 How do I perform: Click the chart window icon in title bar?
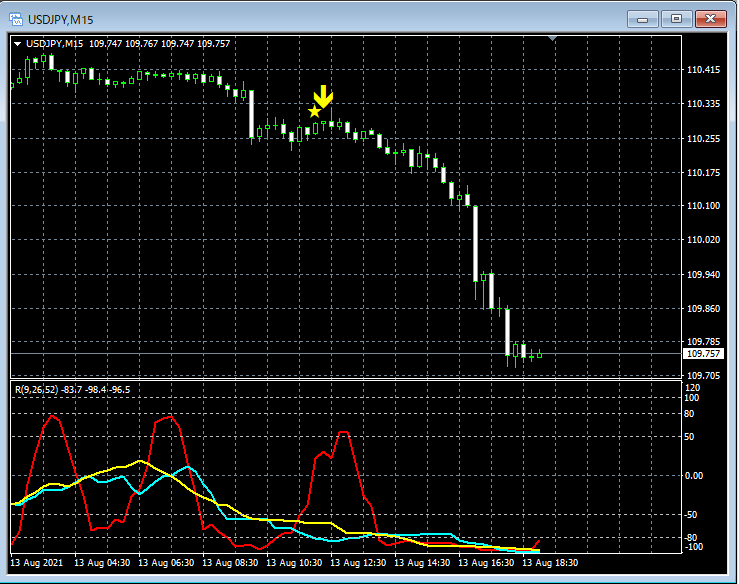(16, 18)
